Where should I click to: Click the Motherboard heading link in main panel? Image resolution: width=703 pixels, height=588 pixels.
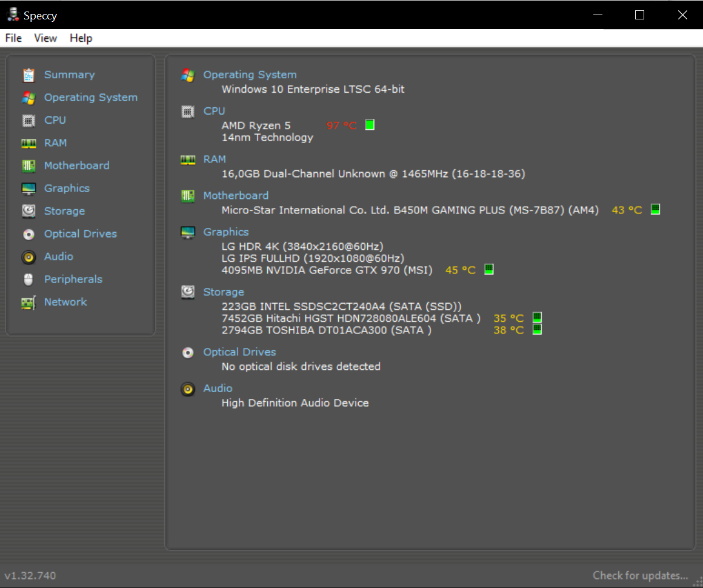pos(236,196)
